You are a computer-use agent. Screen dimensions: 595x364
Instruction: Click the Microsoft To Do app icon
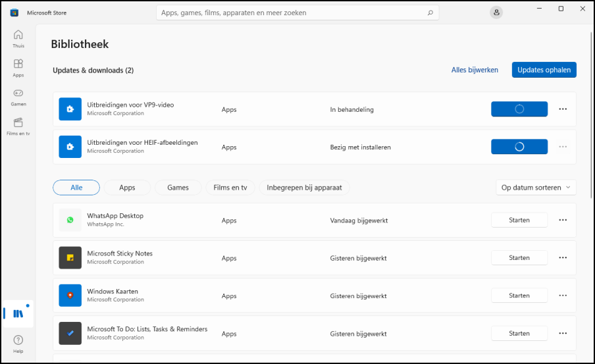70,333
